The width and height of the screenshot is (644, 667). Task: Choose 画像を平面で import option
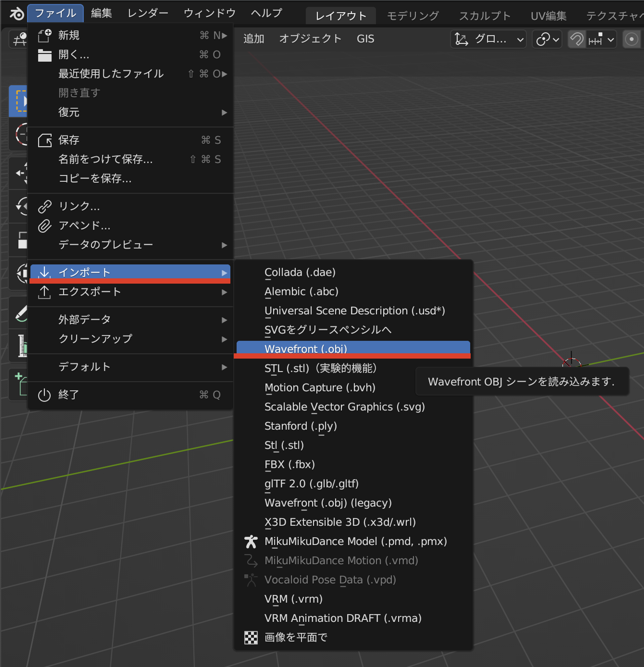353,638
